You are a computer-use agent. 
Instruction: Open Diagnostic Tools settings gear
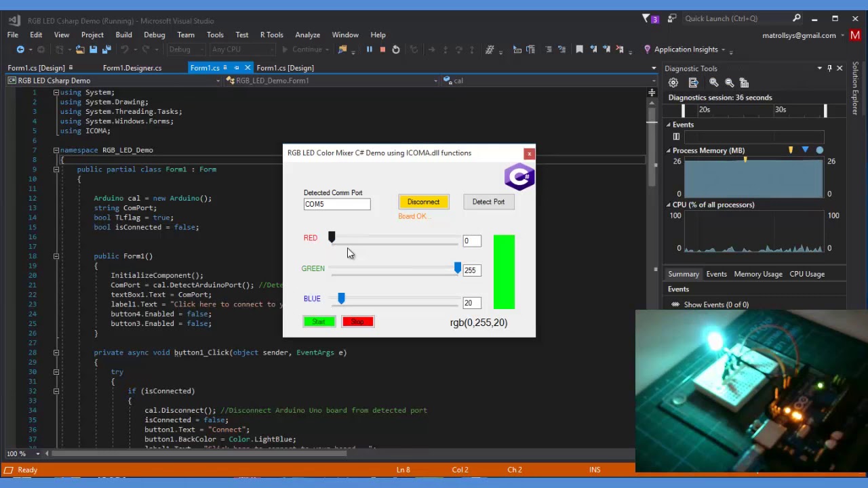click(x=673, y=83)
